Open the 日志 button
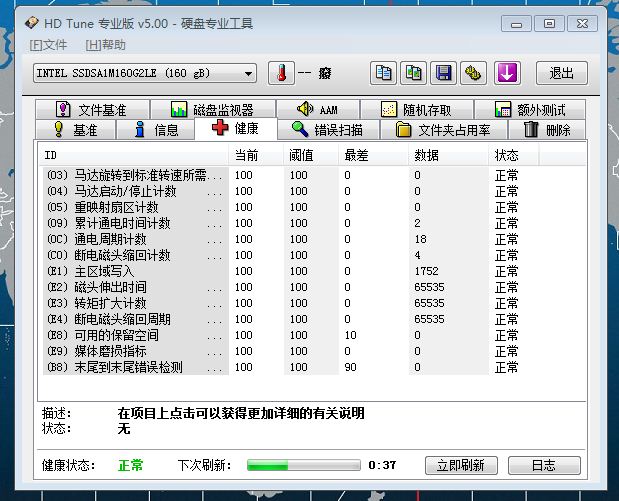This screenshot has height=501, width=619. [x=544, y=465]
